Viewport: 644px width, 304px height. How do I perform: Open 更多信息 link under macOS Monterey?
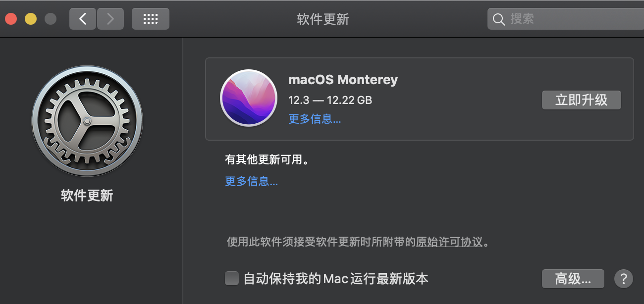(x=315, y=119)
